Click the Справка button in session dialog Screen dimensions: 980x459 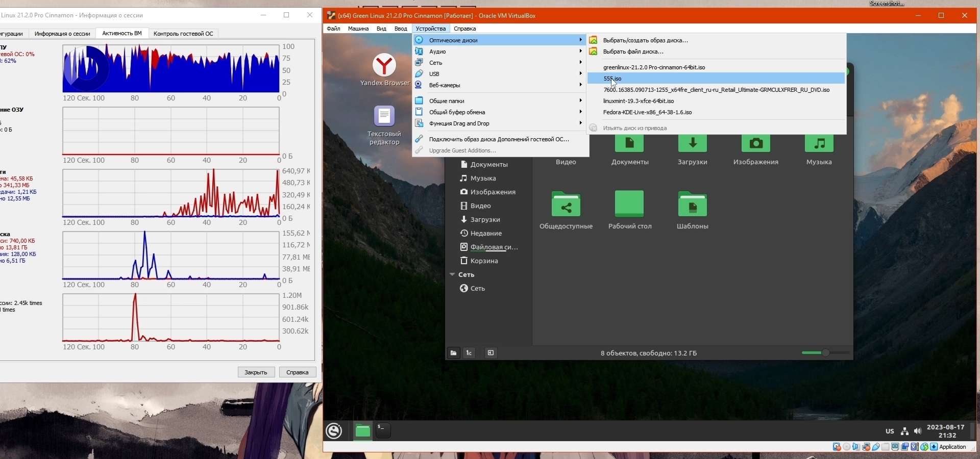click(298, 372)
